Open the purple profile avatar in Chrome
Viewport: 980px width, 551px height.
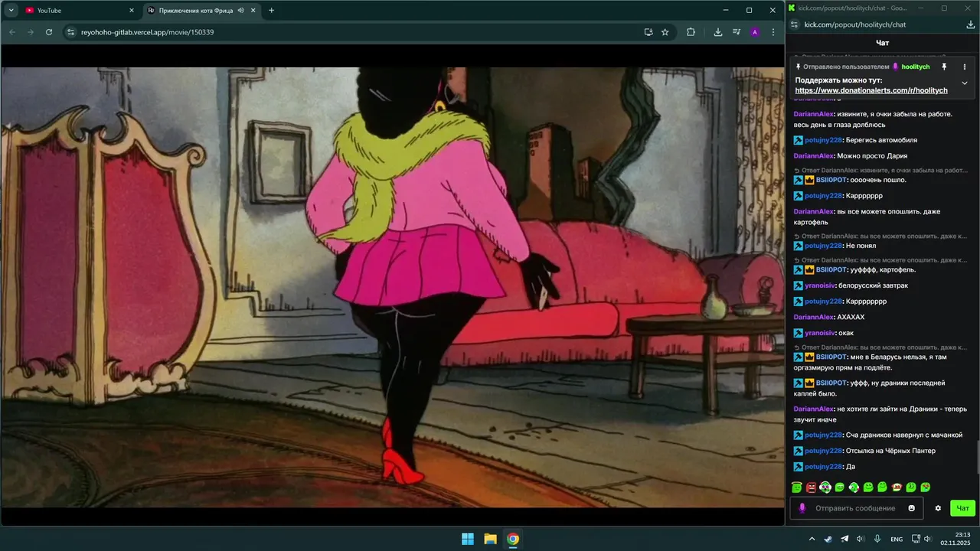755,32
